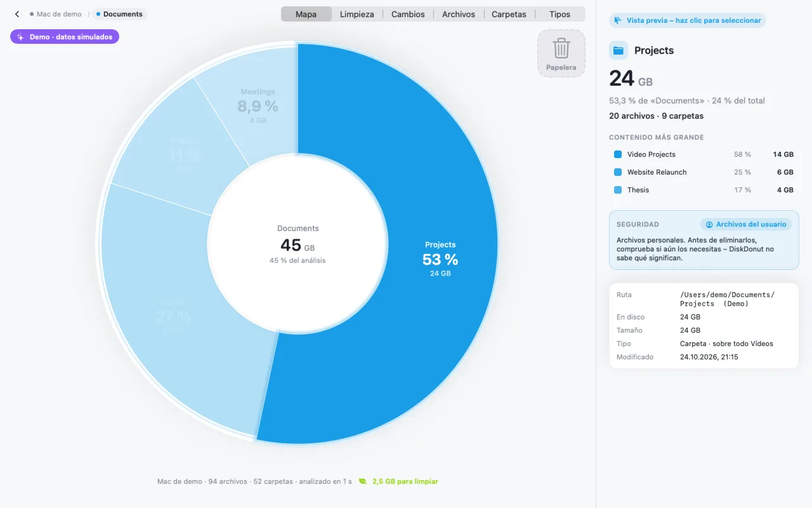Open the Limpieza tab
The width and height of the screenshot is (812, 508).
tap(357, 14)
